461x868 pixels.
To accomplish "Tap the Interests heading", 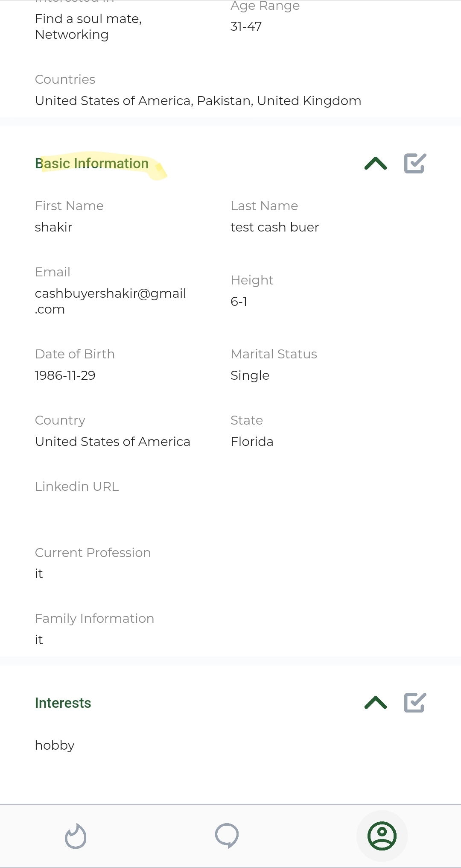I will pos(63,703).
